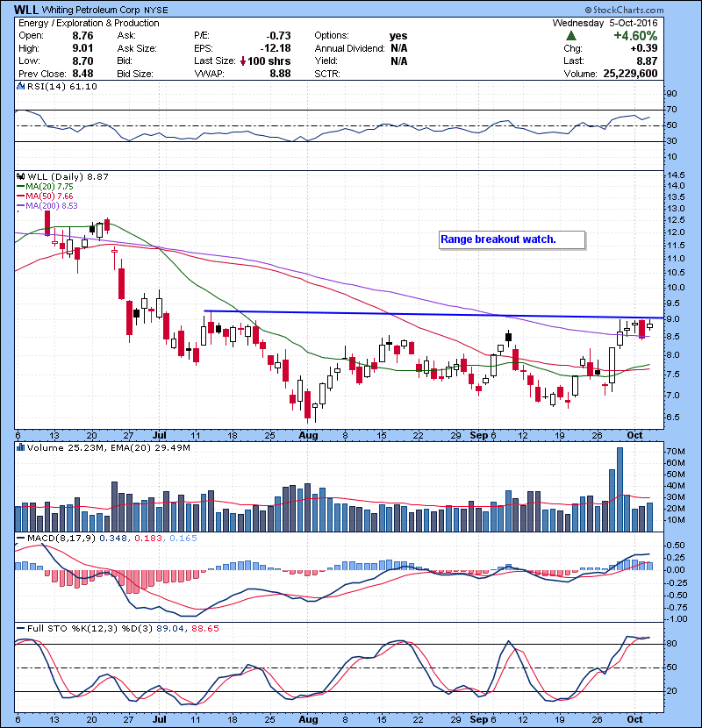Screen dimensions: 702x728
Task: Click the NYSE exchange label
Action: point(156,10)
